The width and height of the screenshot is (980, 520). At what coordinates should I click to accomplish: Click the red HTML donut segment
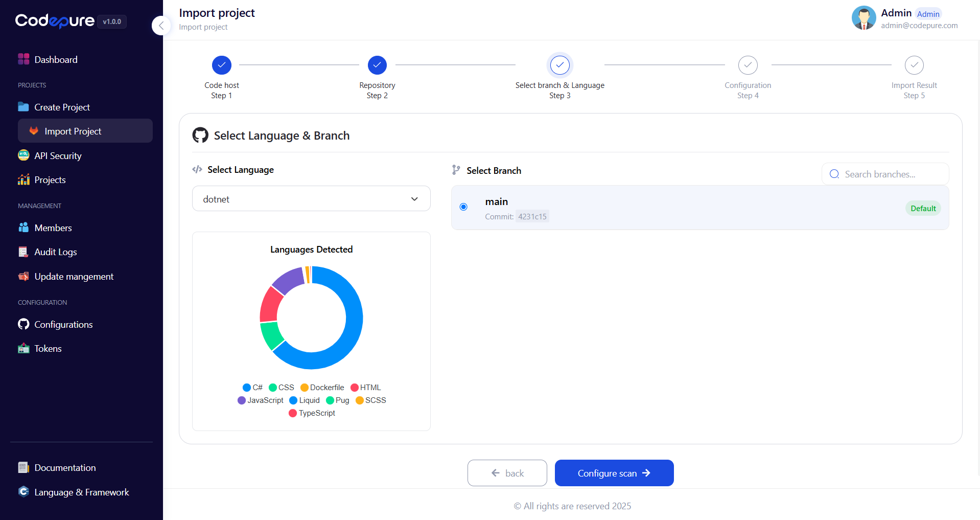click(x=270, y=305)
